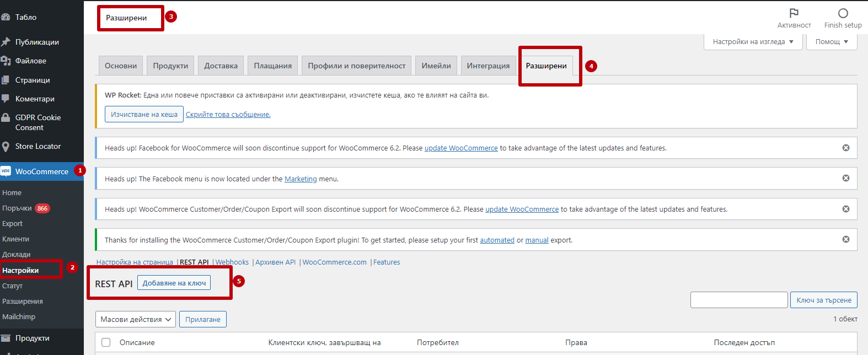Open the Табло dashboard icon

6,17
